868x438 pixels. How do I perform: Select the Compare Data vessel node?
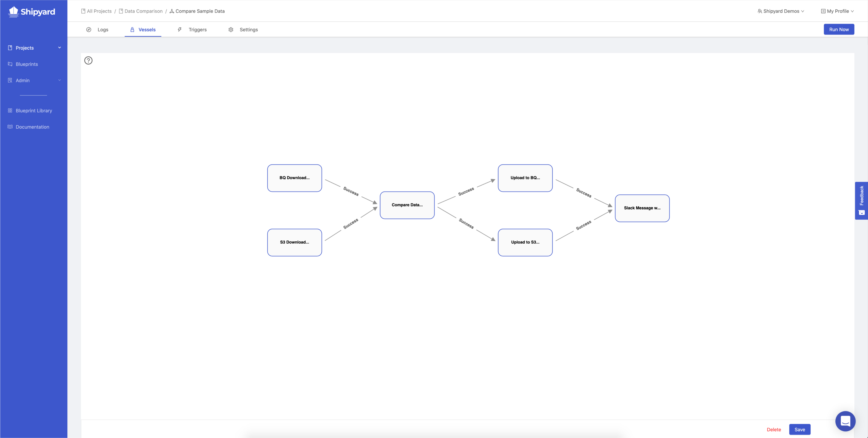pos(407,205)
